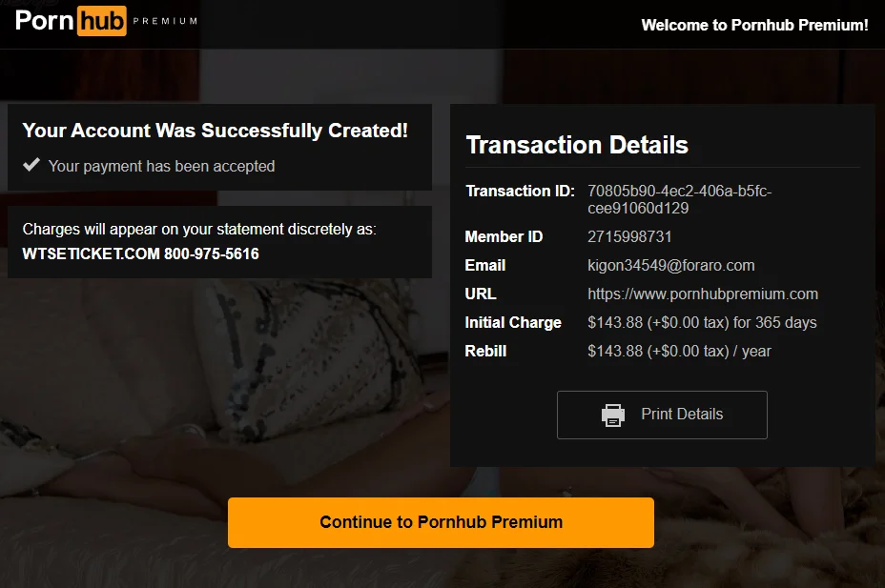This screenshot has height=588, width=885.
Task: Continue to Pornhub Premium
Action: point(441,522)
